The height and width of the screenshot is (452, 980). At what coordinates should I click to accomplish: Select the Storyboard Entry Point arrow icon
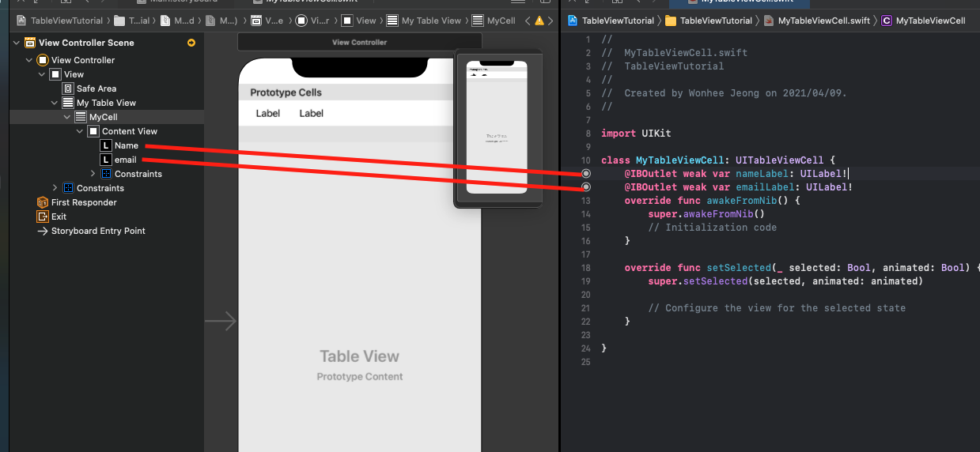43,231
